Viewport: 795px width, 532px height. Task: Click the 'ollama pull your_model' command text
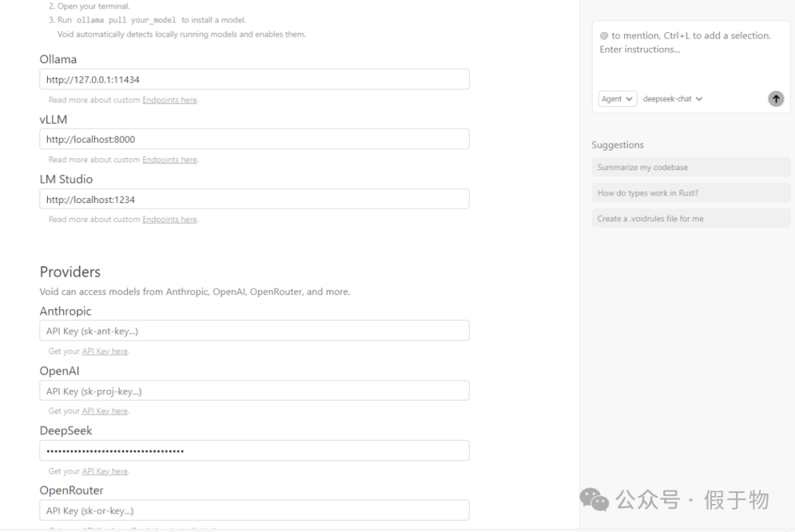[x=127, y=21]
